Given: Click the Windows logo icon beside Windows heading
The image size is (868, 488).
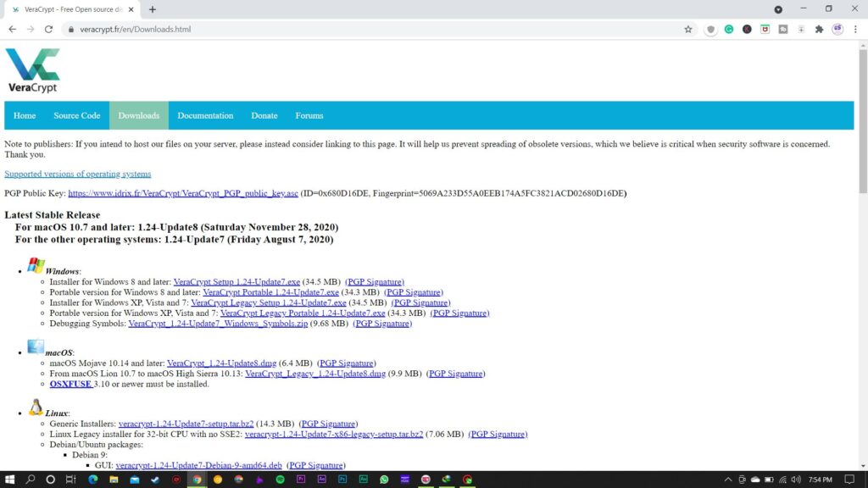Looking at the screenshot, I should click(x=36, y=265).
